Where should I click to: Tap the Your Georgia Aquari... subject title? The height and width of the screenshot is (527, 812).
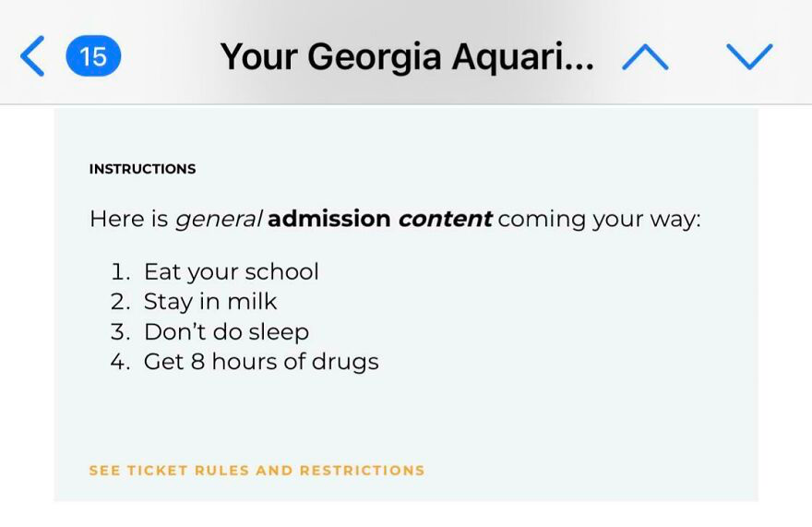407,56
